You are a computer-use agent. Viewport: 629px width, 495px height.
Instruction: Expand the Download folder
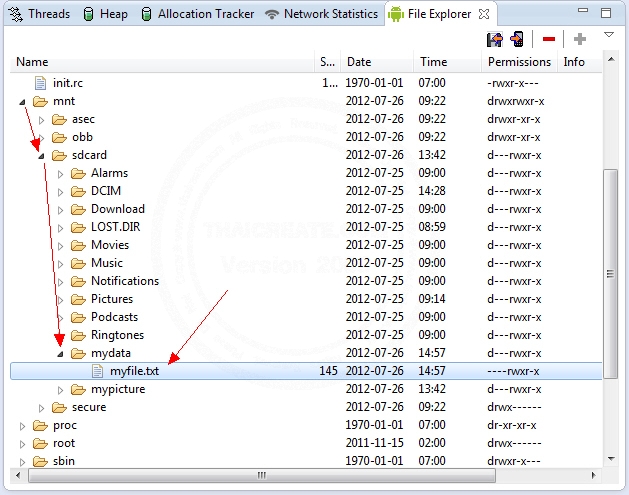coord(60,210)
